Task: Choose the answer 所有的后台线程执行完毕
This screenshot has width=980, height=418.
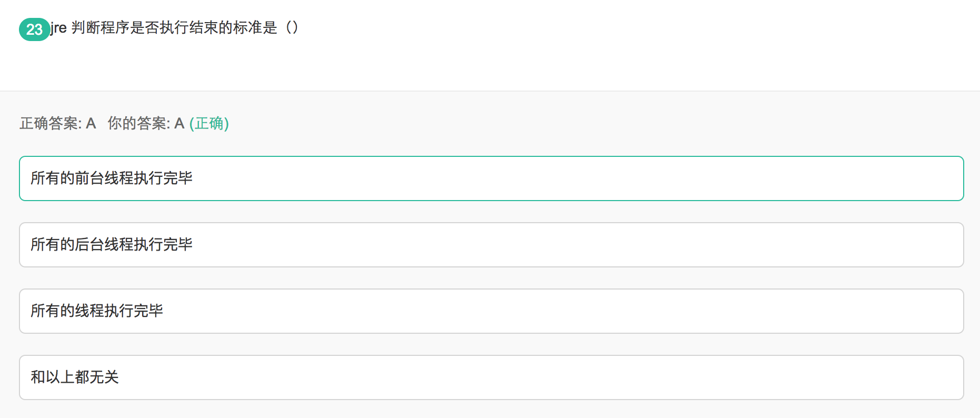Action: tap(491, 245)
